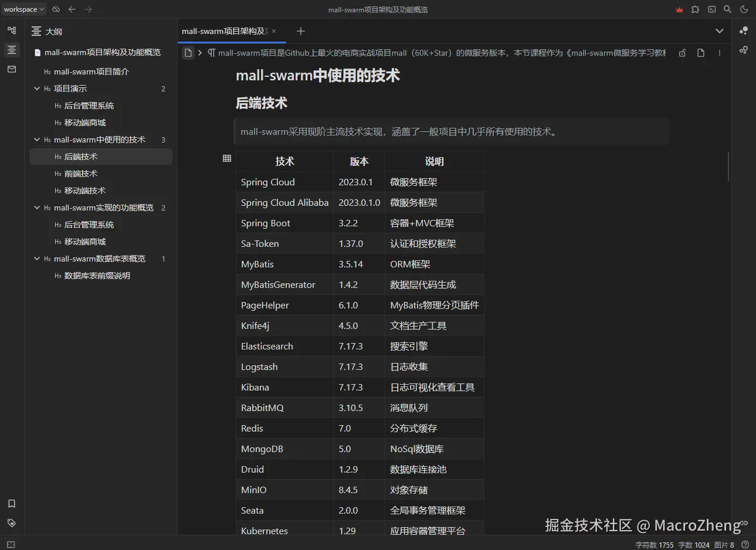Close the mall-swarm项目架构及 tab
The height and width of the screenshot is (550, 756).
pyautogui.click(x=274, y=31)
